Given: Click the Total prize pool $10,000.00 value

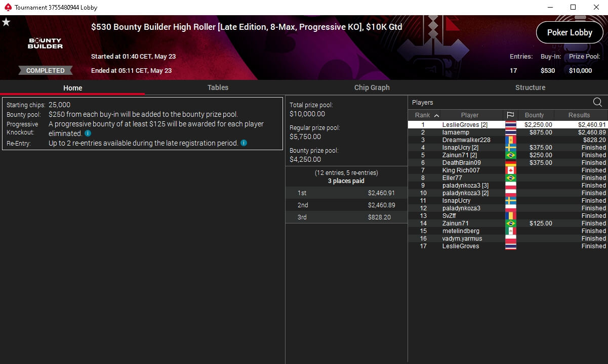Looking at the screenshot, I should pos(307,114).
